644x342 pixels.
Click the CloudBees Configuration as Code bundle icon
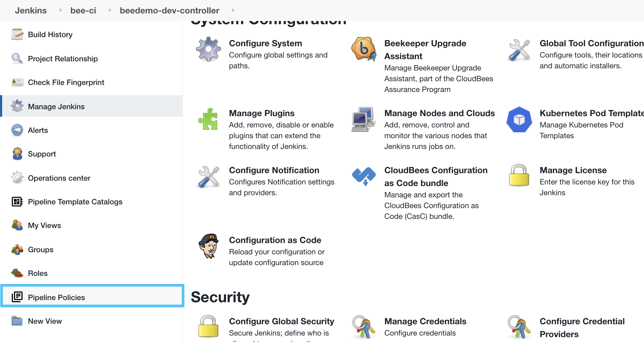coord(364,176)
